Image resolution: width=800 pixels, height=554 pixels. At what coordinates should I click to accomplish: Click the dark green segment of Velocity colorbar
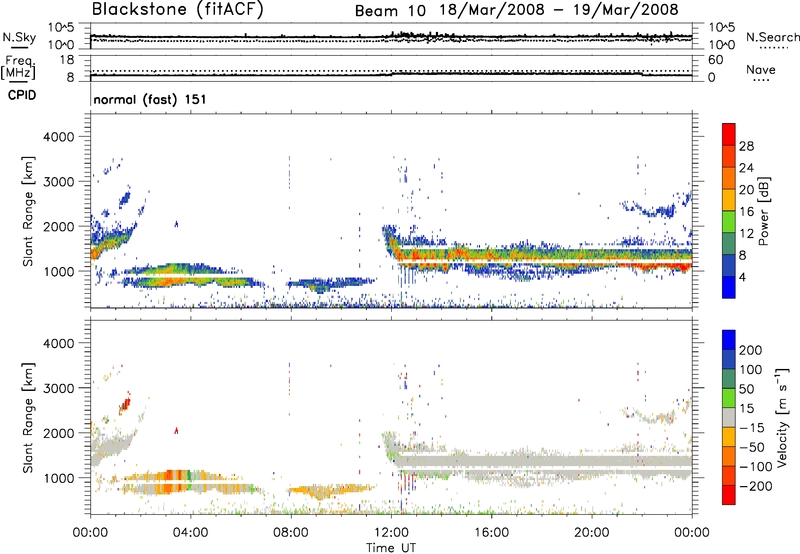(729, 379)
